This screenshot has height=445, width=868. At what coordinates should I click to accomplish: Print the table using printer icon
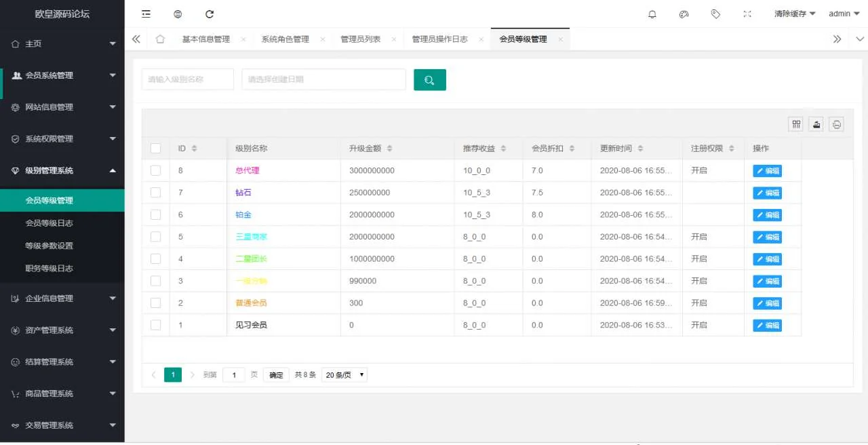[837, 124]
